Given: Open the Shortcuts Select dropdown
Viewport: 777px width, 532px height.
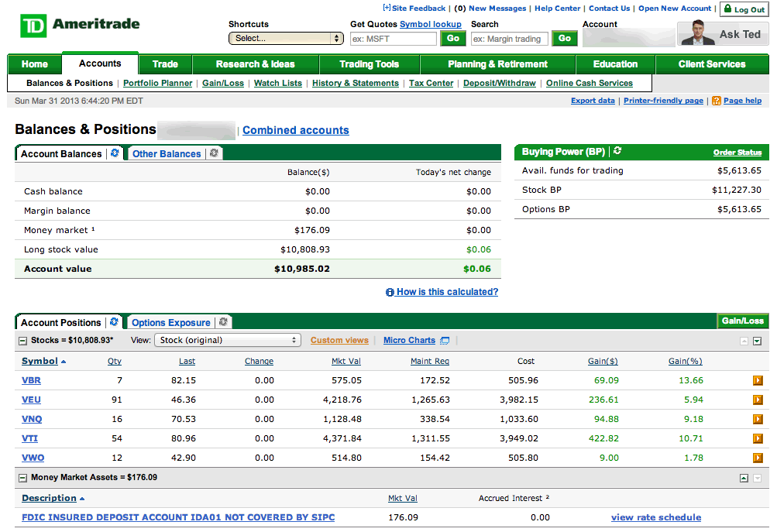Looking at the screenshot, I should (286, 38).
